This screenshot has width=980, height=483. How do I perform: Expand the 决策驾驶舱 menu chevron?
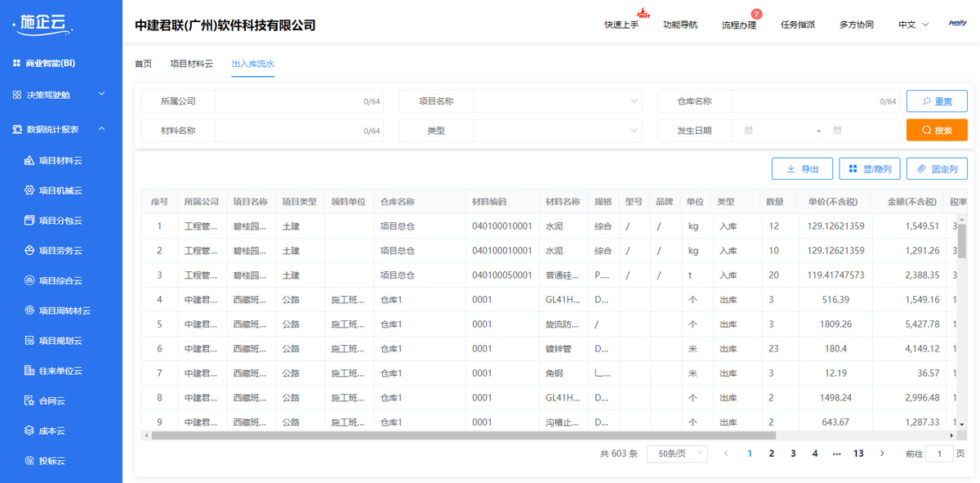(102, 95)
